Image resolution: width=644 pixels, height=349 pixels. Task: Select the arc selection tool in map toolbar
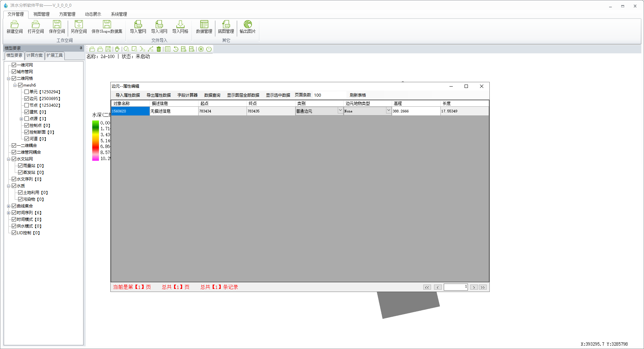coord(143,49)
